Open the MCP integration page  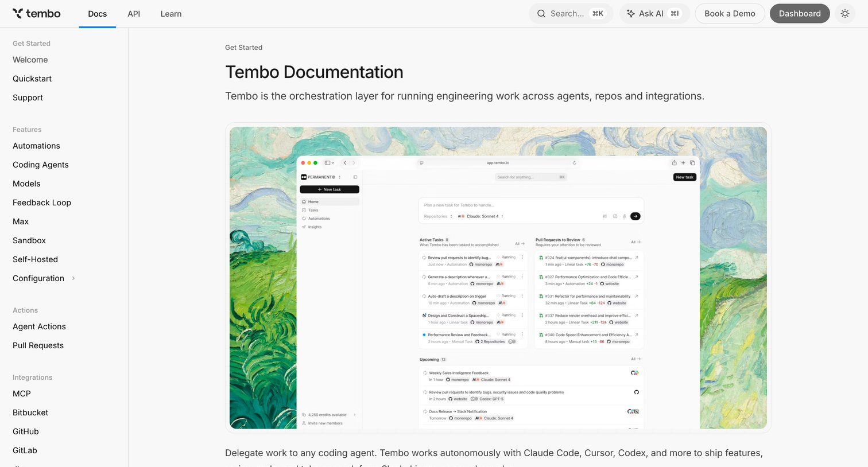pyautogui.click(x=22, y=394)
